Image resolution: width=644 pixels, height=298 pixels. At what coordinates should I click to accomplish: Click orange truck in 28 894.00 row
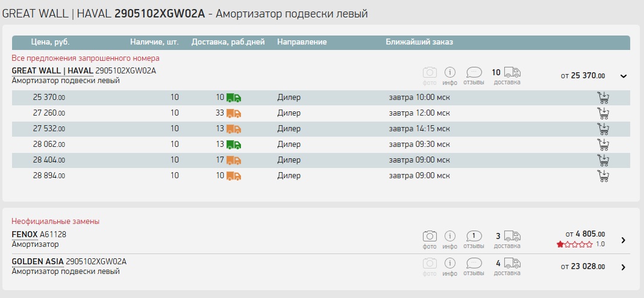click(x=234, y=176)
